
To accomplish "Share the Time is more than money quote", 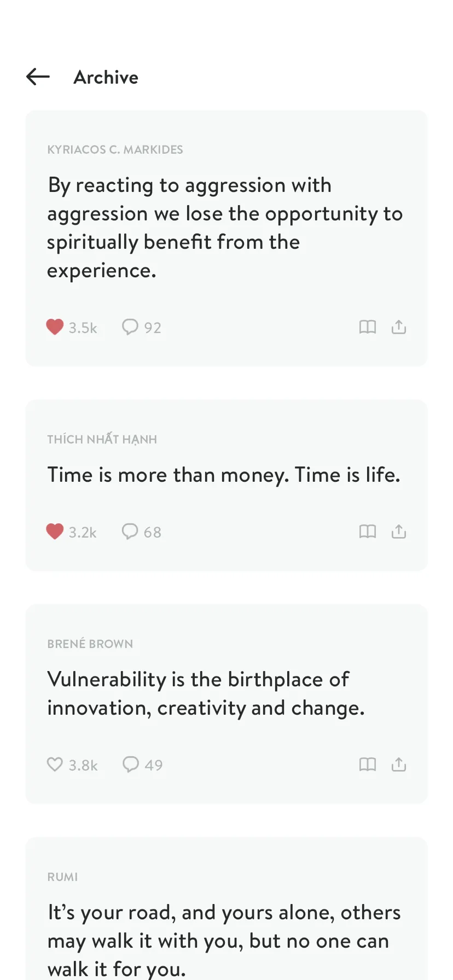I will pos(399,532).
